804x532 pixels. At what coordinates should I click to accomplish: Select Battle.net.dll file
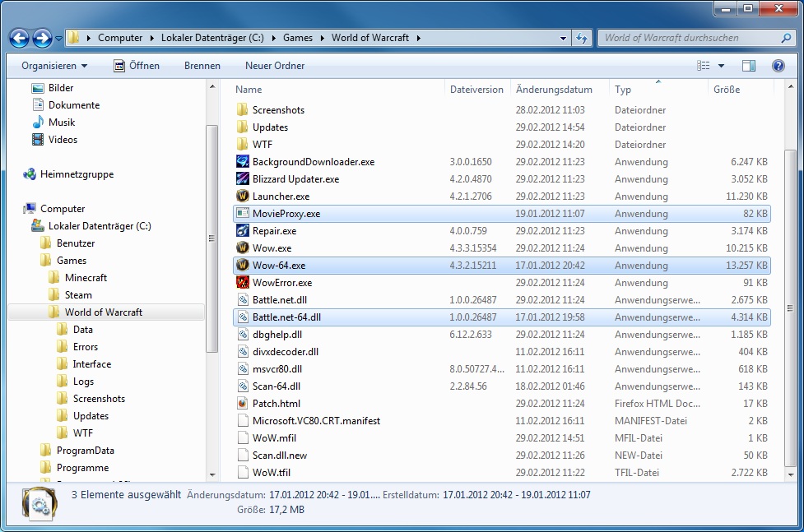(272, 300)
